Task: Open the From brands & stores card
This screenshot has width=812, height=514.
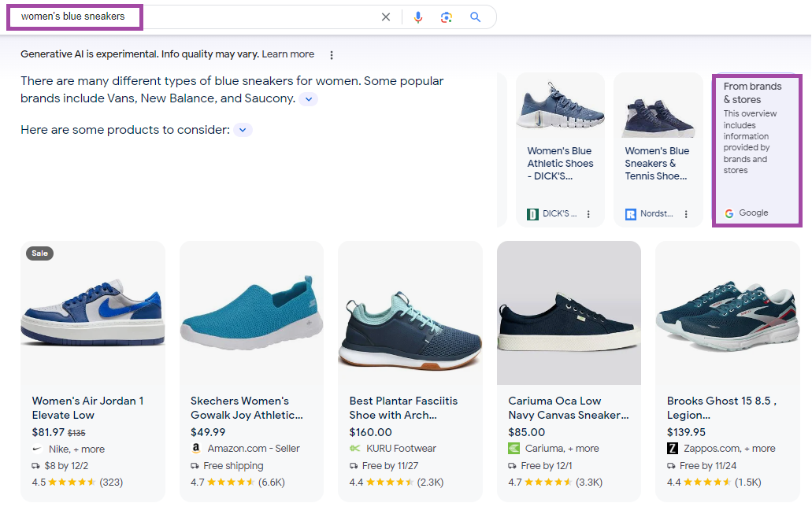Action: 757,150
